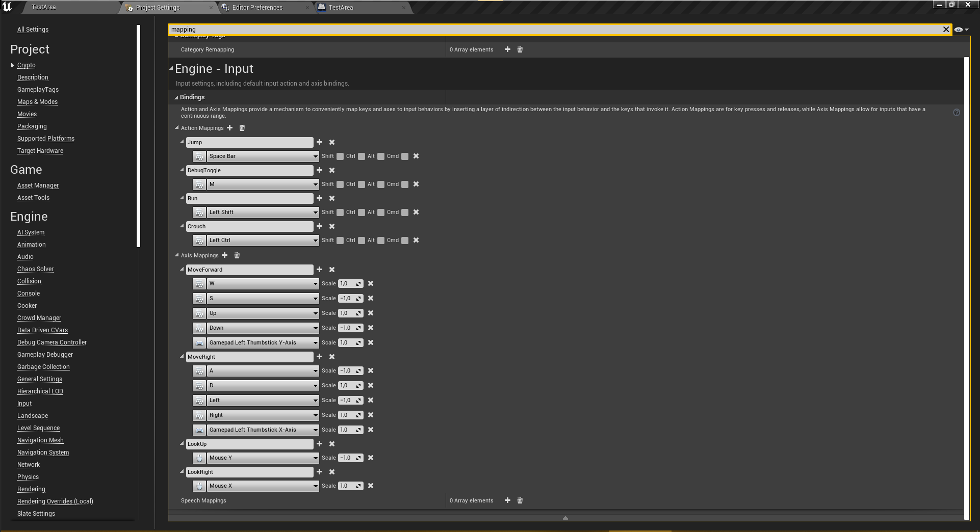The image size is (980, 532).
Task: Open Physics settings in sidebar
Action: coord(28,477)
